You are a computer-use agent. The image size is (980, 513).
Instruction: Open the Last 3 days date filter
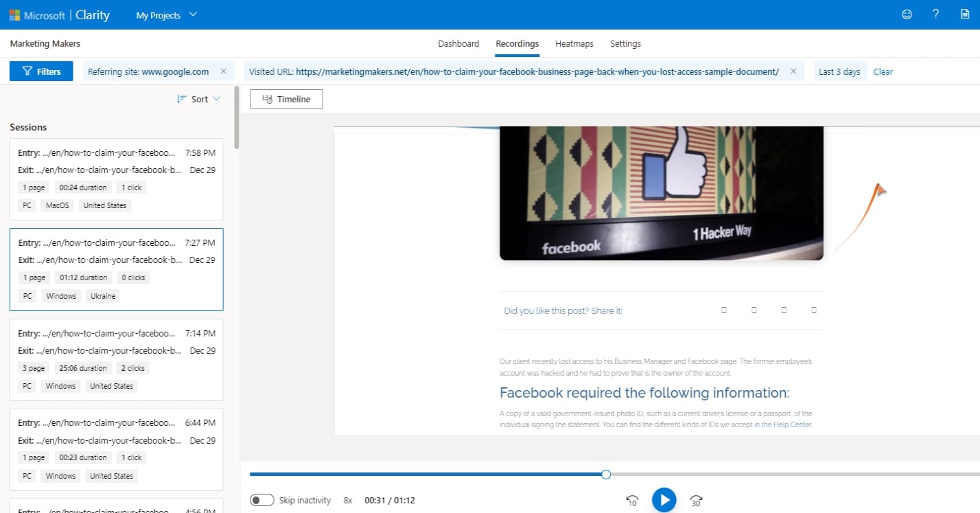(x=839, y=71)
